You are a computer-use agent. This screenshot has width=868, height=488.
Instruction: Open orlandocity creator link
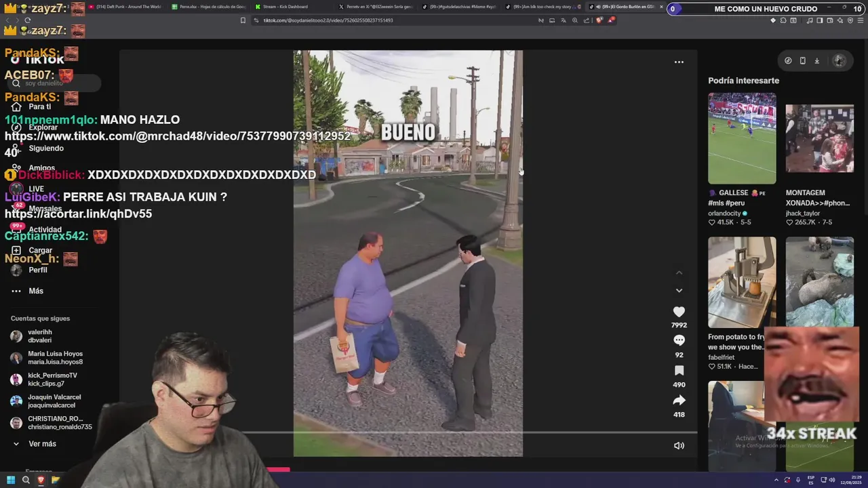click(x=726, y=213)
